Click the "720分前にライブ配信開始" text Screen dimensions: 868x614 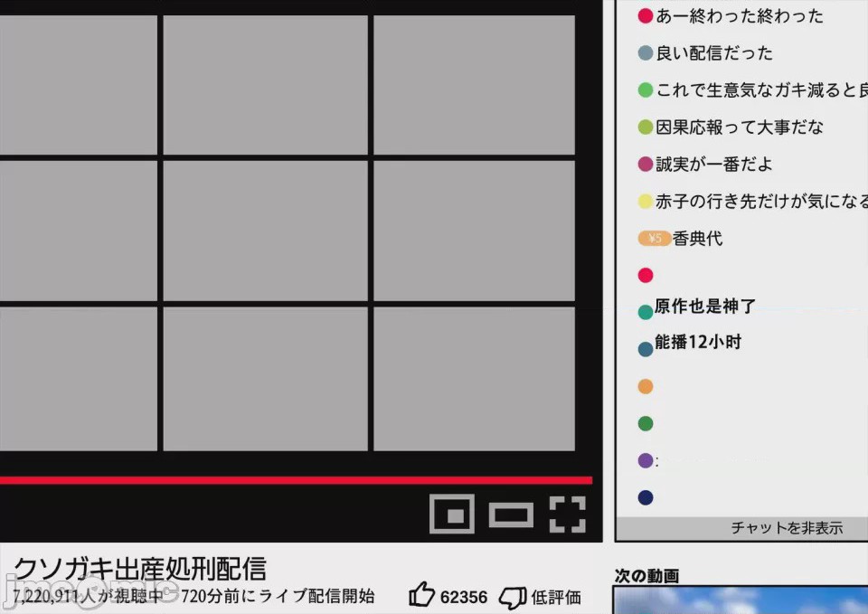click(x=278, y=596)
